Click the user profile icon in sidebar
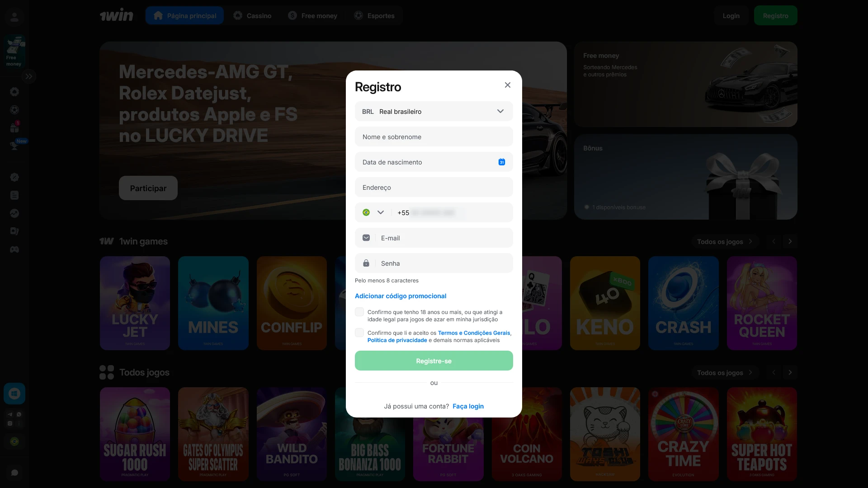Screen dimensions: 868x488 click(x=14, y=17)
